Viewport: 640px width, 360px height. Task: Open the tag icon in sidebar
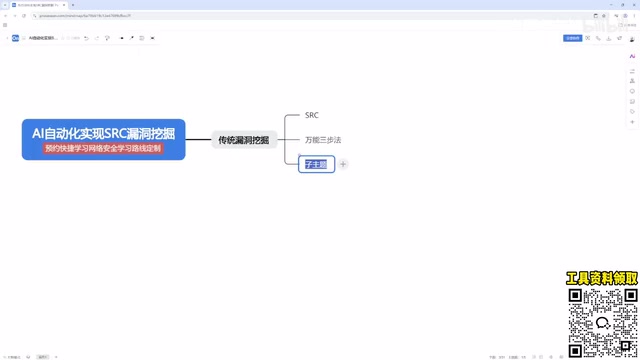pos(632,112)
